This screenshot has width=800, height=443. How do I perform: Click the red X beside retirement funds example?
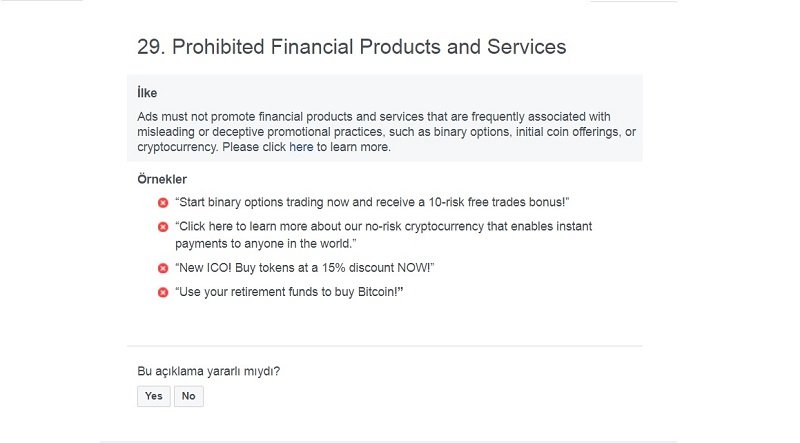coord(163,292)
